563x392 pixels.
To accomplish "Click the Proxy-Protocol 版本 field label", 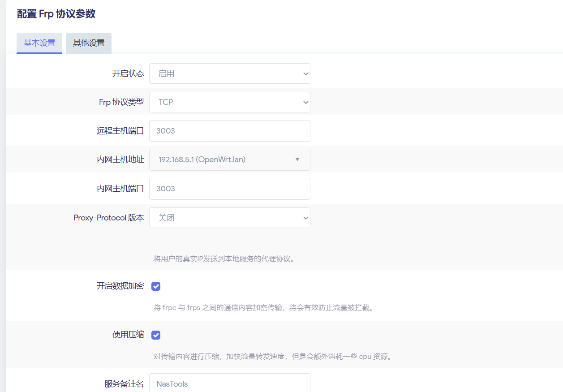I will point(109,218).
